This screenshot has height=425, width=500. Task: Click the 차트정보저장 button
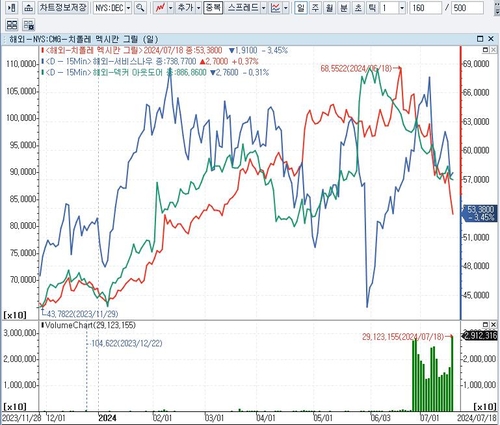click(x=63, y=8)
